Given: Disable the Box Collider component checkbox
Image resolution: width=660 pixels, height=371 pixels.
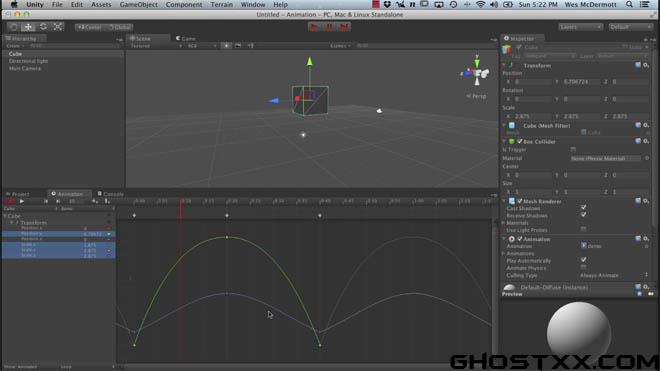Looking at the screenshot, I should click(x=519, y=141).
